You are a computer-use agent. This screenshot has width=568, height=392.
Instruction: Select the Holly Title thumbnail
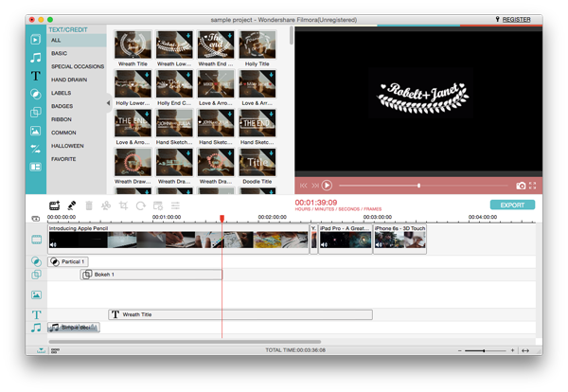click(x=257, y=45)
